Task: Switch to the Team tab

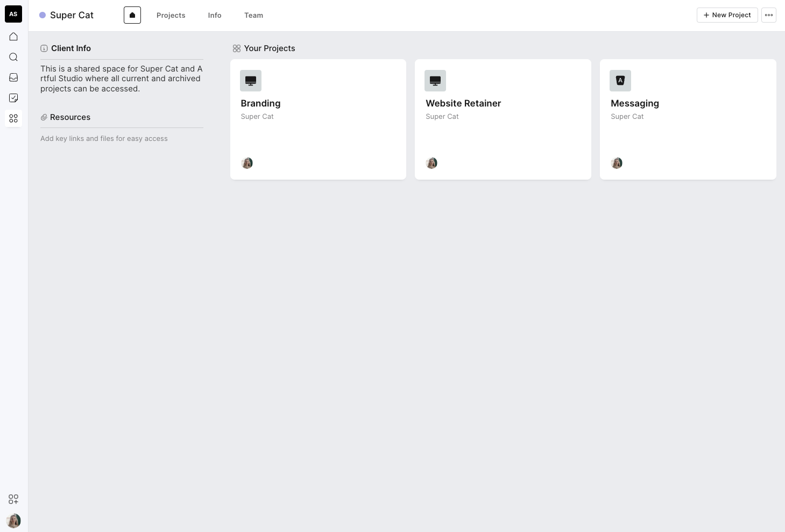Action: (x=253, y=15)
